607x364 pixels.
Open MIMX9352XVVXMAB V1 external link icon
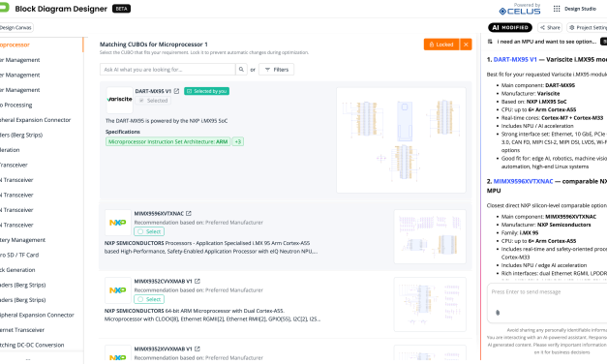click(197, 349)
